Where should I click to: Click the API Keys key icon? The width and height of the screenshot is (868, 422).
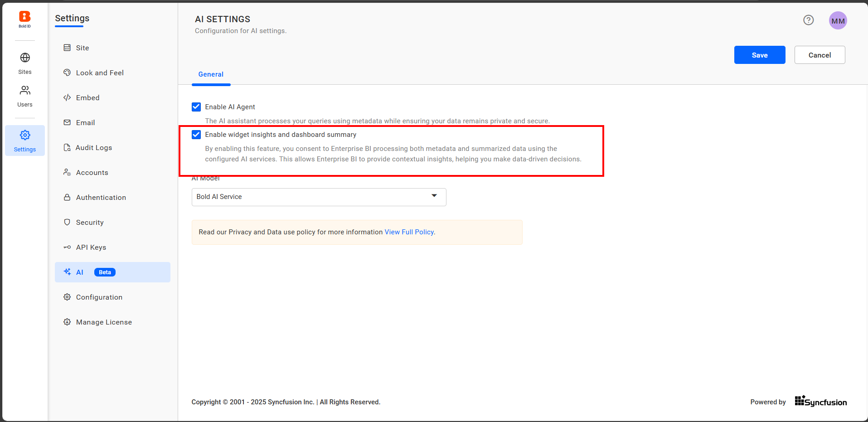click(x=67, y=247)
